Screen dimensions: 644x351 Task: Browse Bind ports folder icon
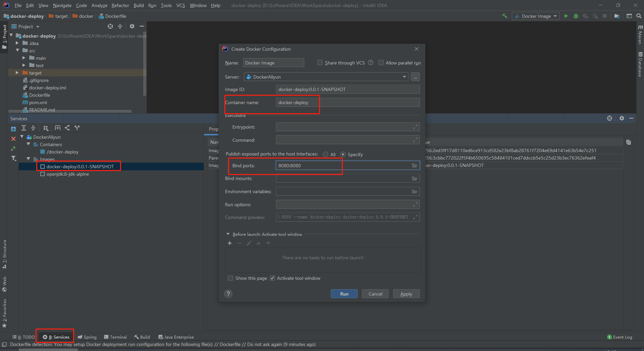pos(415,165)
